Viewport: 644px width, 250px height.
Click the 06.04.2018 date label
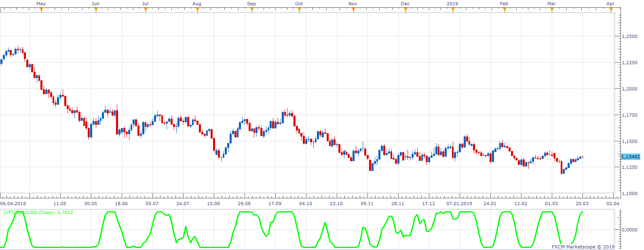[x=13, y=204]
